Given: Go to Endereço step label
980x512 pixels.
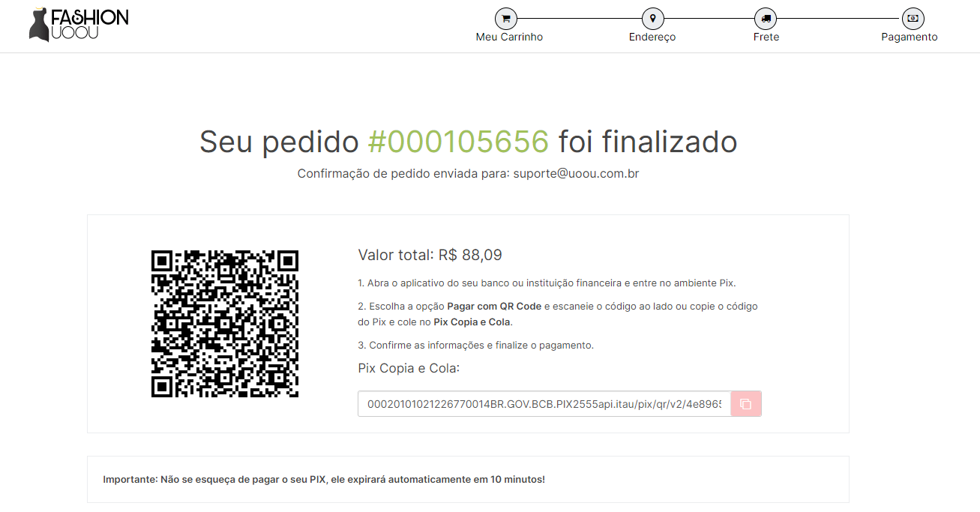Looking at the screenshot, I should [652, 37].
